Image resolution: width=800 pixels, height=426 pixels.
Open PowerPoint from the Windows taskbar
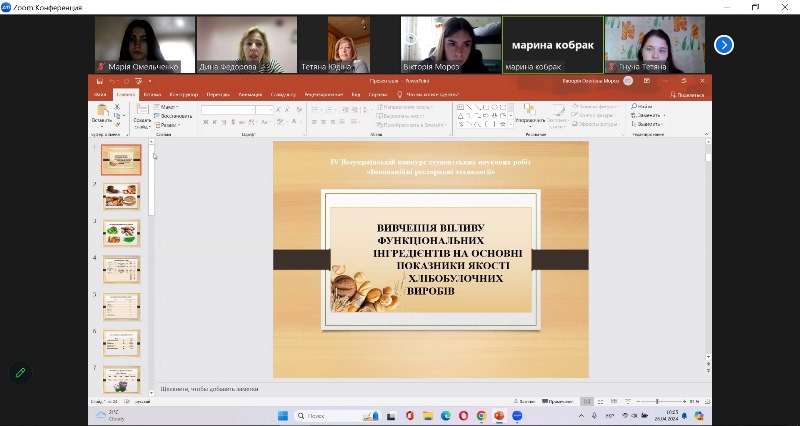[498, 415]
